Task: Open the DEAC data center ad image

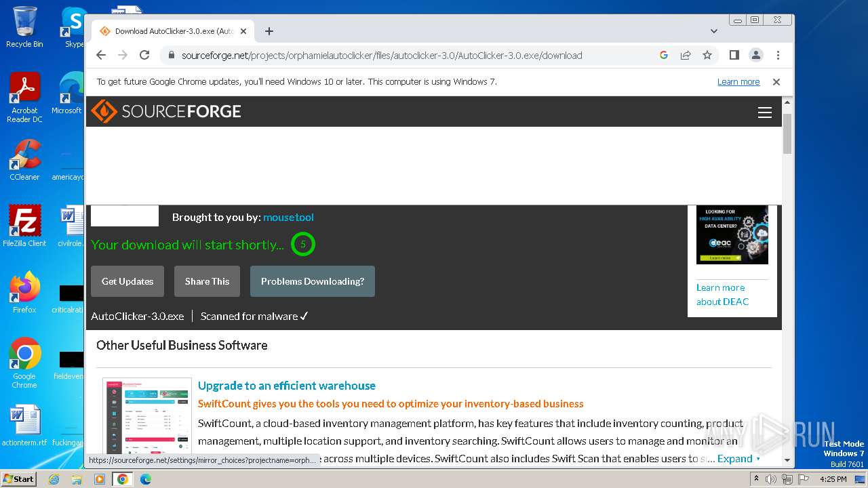Action: (732, 235)
